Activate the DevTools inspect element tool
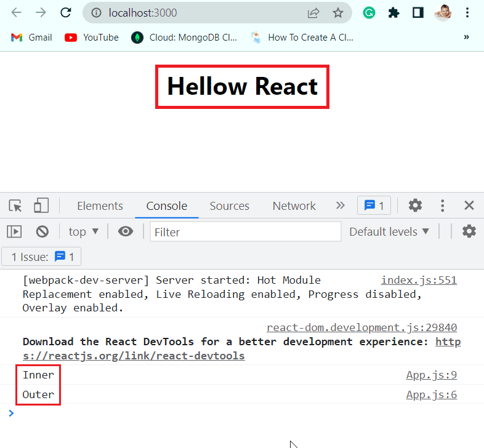The width and height of the screenshot is (484, 448). tap(15, 206)
